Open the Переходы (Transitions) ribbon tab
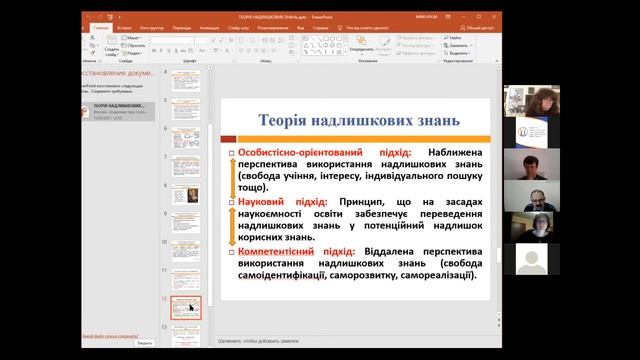640x360 pixels. click(182, 28)
